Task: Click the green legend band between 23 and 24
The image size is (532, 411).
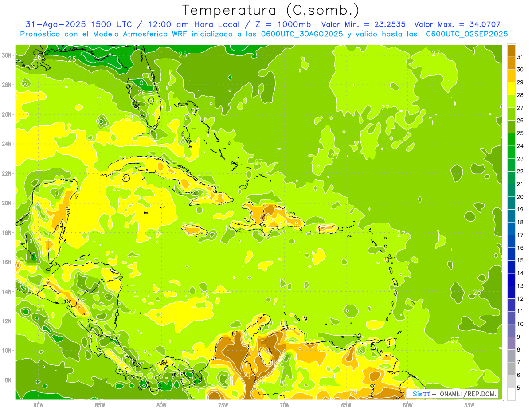Action: [511, 153]
